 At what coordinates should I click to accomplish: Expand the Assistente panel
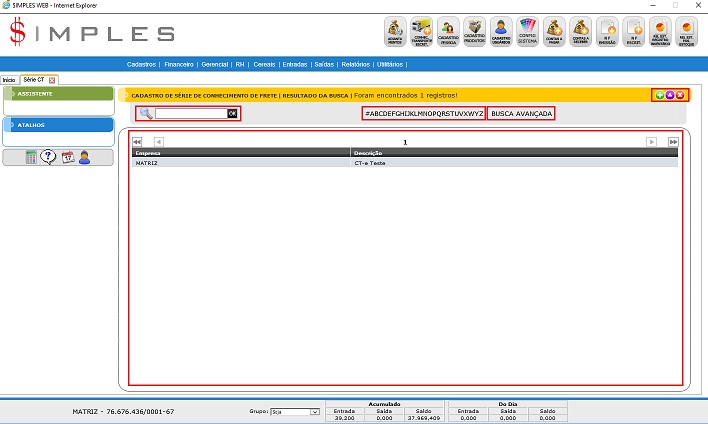[x=58, y=94]
